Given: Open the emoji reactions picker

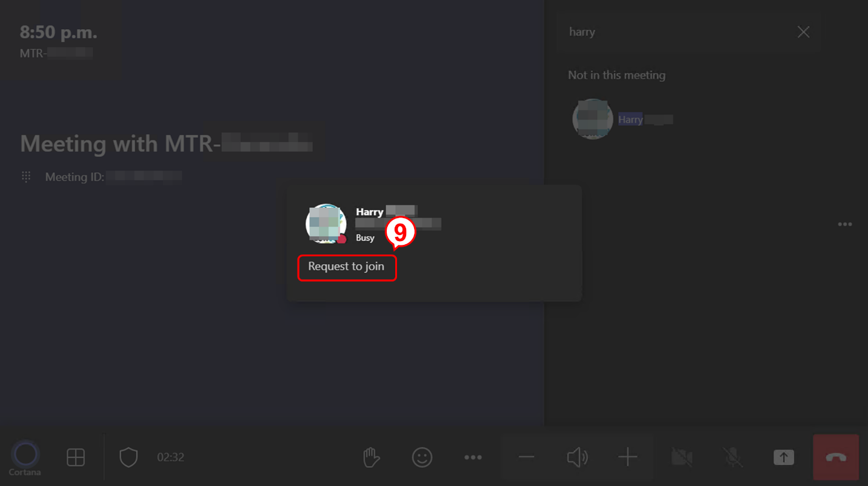Looking at the screenshot, I should [x=422, y=458].
